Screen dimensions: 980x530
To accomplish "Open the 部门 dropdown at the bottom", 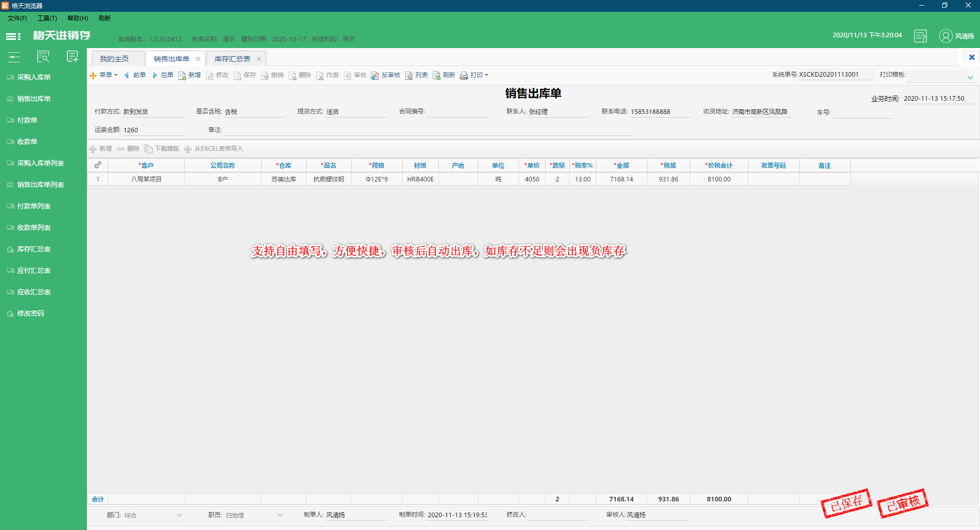I will [179, 515].
